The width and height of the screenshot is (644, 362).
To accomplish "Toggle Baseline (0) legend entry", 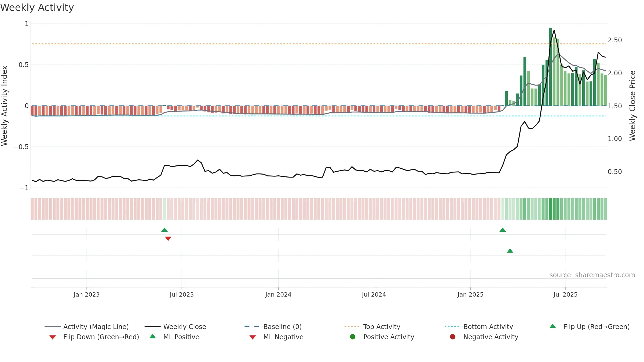I will point(273,327).
